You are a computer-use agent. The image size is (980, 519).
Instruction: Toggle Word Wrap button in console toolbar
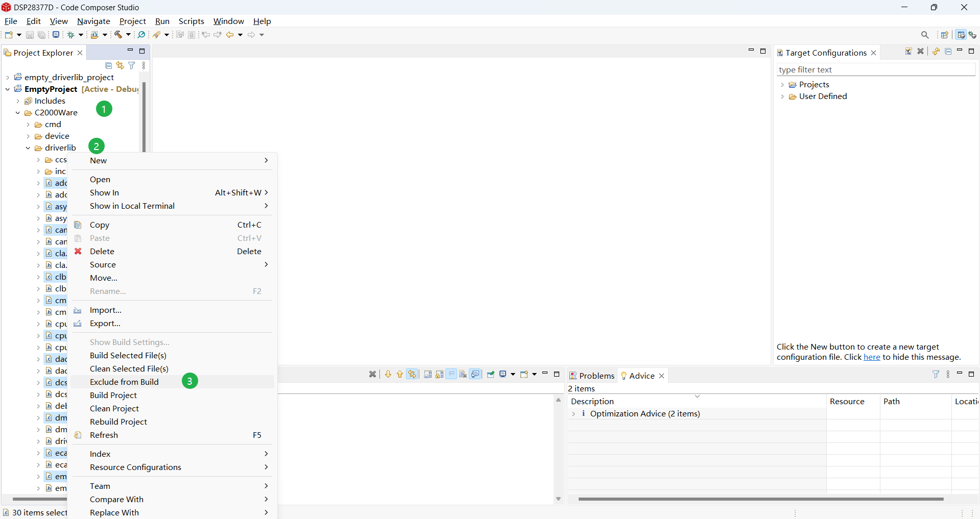point(451,374)
